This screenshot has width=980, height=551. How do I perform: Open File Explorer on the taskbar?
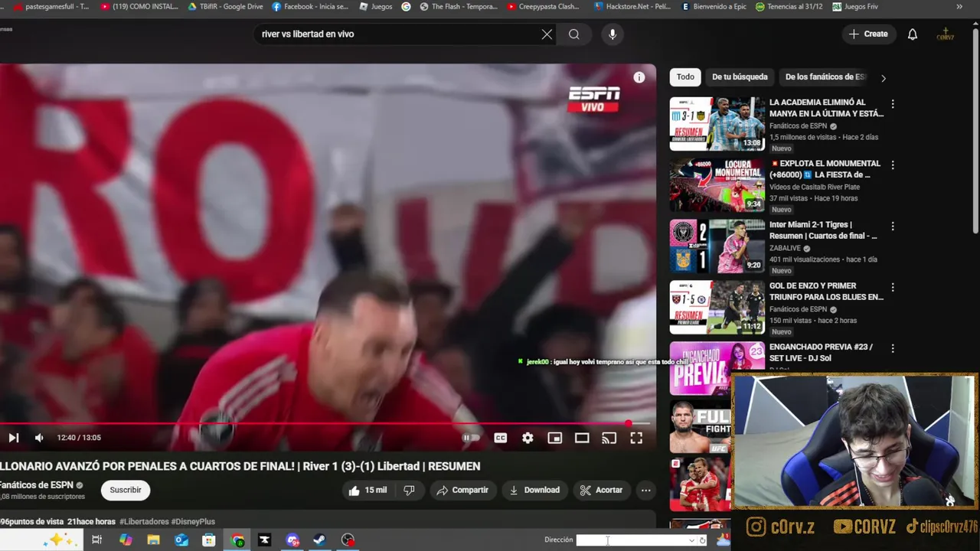click(153, 540)
